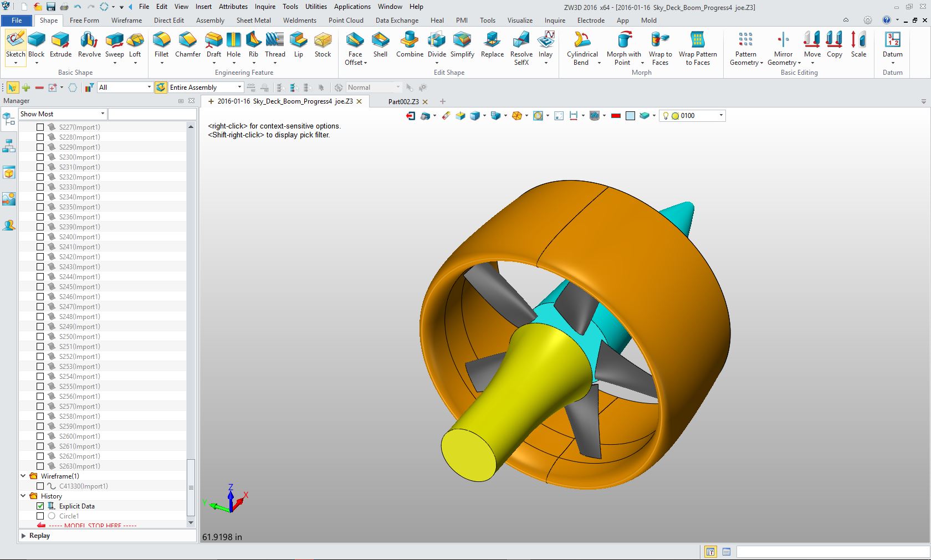Switch to the Sheet Metal ribbon tab
This screenshot has height=560, width=931.
(253, 20)
